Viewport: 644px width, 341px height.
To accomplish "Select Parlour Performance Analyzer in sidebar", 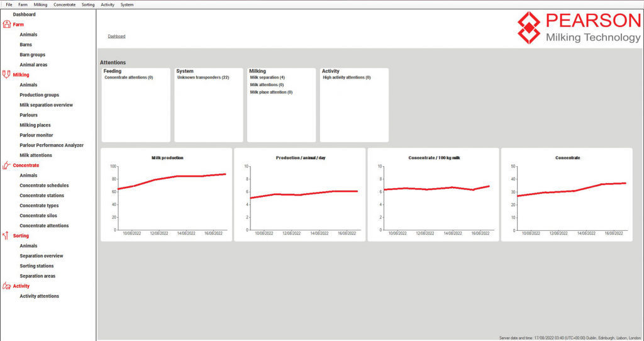I will coord(52,145).
